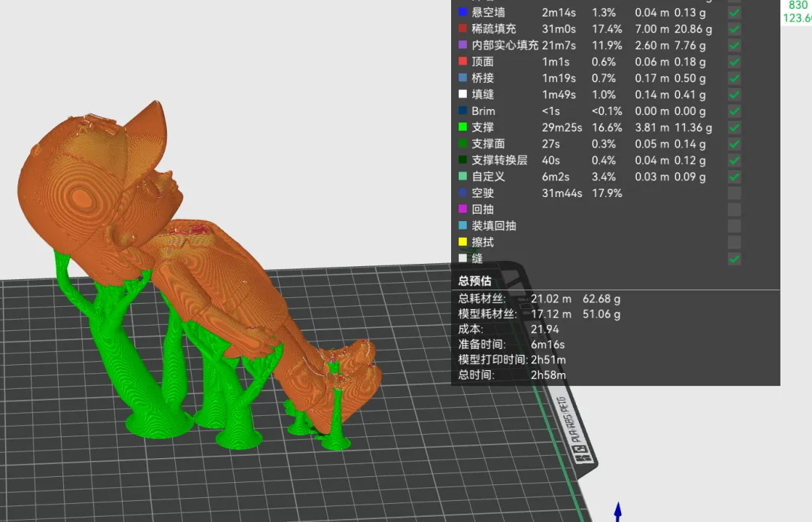
Task: Click the 31m44s travel time value
Action: [562, 193]
